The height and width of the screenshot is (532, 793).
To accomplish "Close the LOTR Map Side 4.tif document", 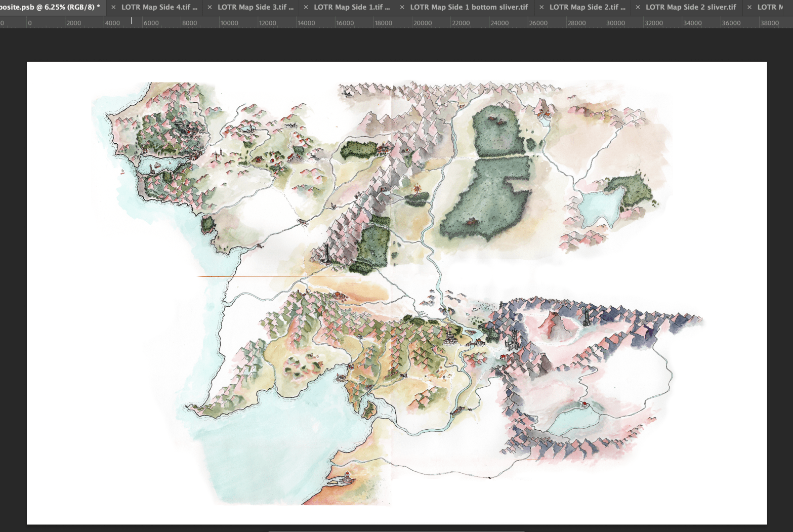I will tap(114, 7).
